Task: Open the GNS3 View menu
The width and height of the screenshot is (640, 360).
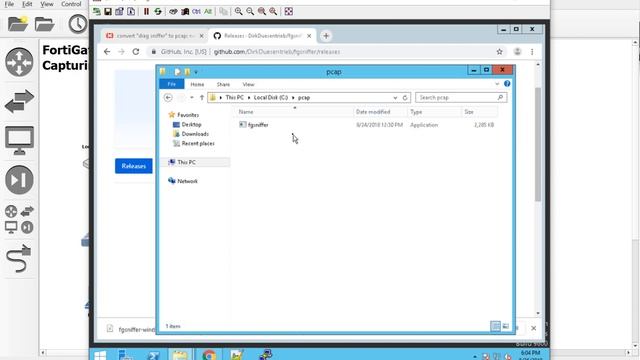Action: [x=47, y=4]
